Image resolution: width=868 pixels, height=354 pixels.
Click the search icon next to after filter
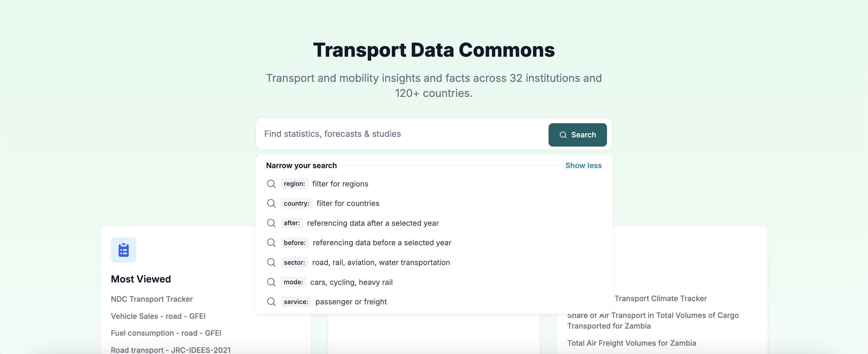(271, 223)
